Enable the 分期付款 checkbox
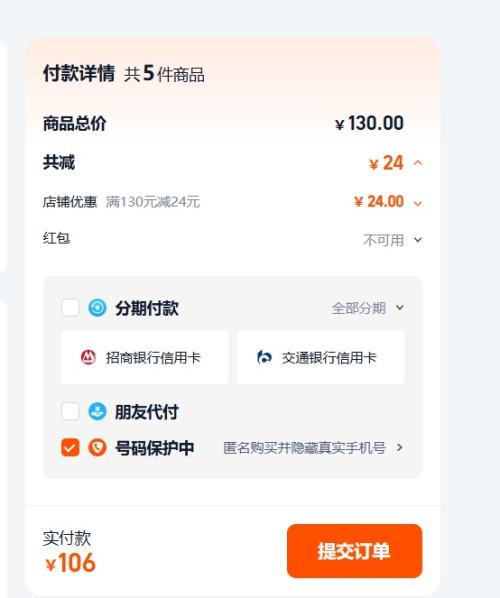The image size is (500, 598). [x=70, y=308]
